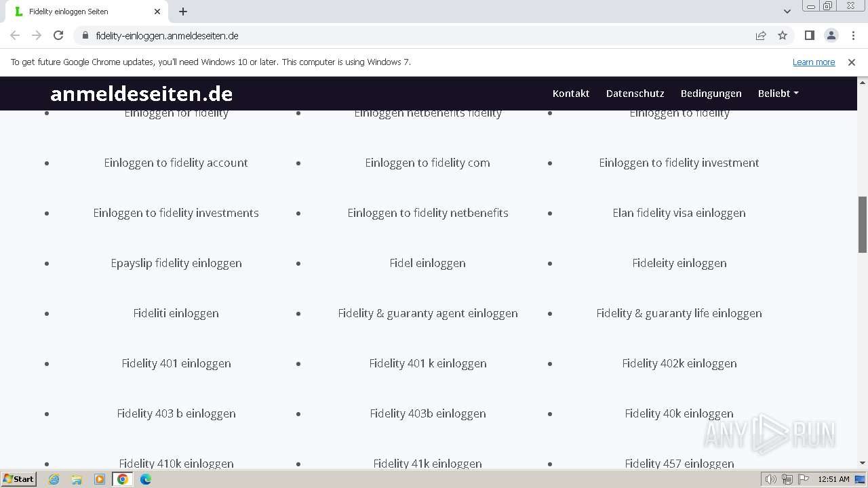Screen dimensions: 868x488
Task: Share this page using the share icon
Action: (761, 35)
